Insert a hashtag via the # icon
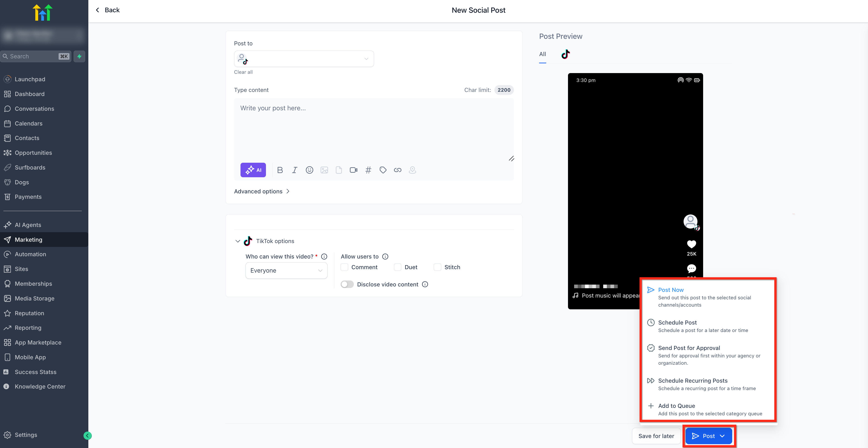Viewport: 868px width, 448px height. (x=368, y=170)
